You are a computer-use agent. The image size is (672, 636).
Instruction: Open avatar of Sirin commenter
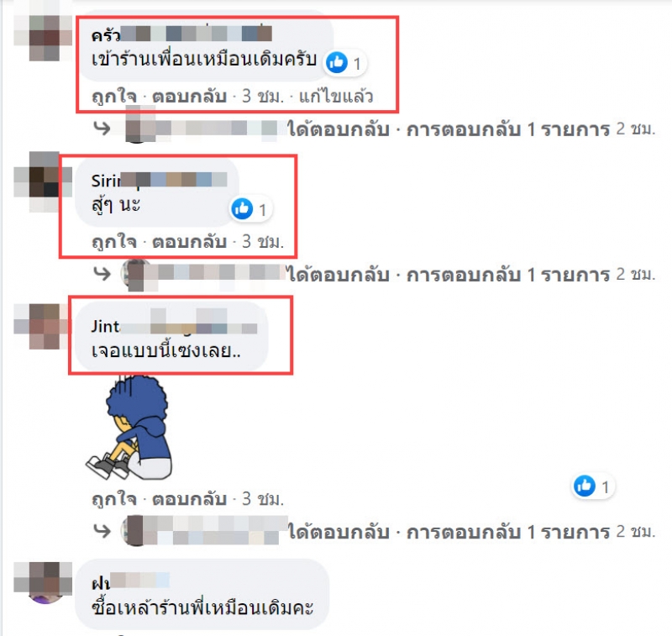pos(43,181)
